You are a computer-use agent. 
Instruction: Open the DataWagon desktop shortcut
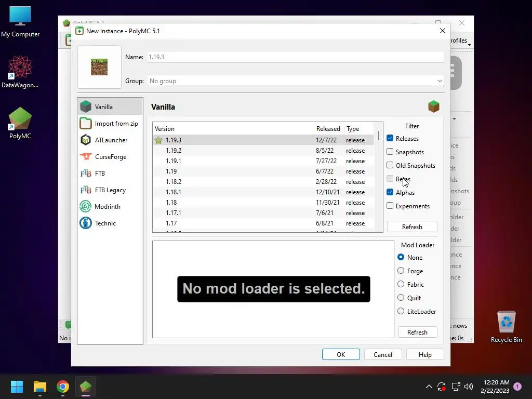20,72
